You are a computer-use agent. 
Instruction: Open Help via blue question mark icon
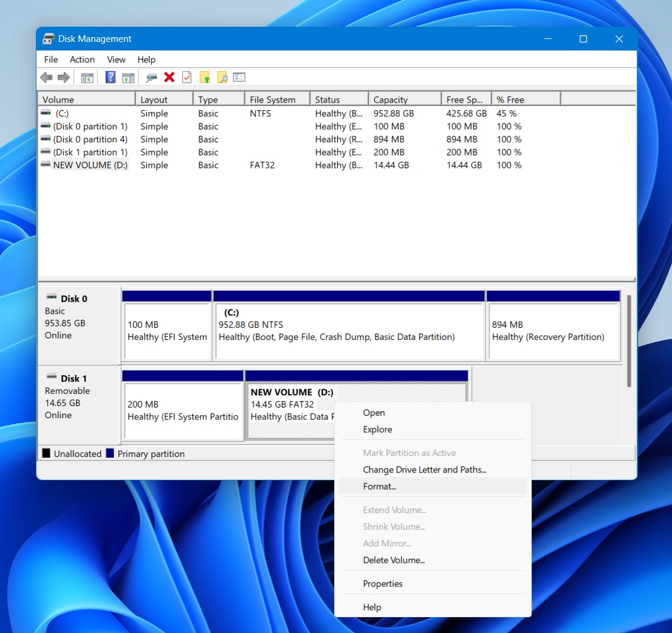110,77
